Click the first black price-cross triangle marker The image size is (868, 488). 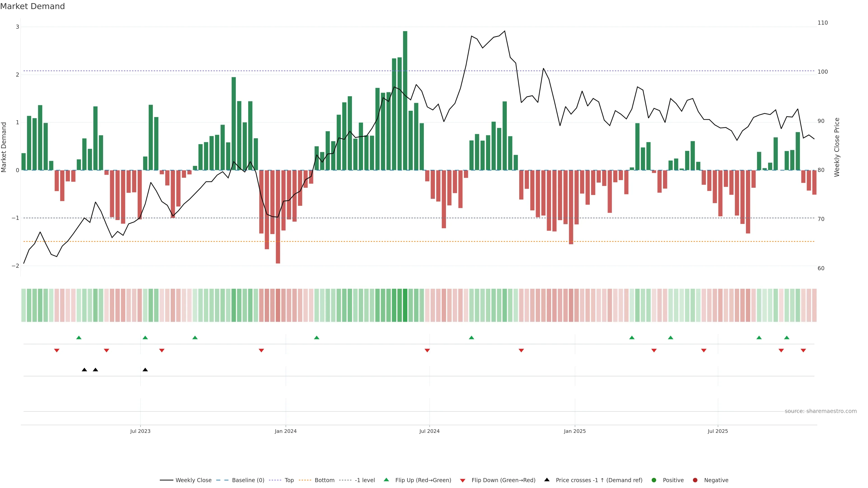coord(84,370)
